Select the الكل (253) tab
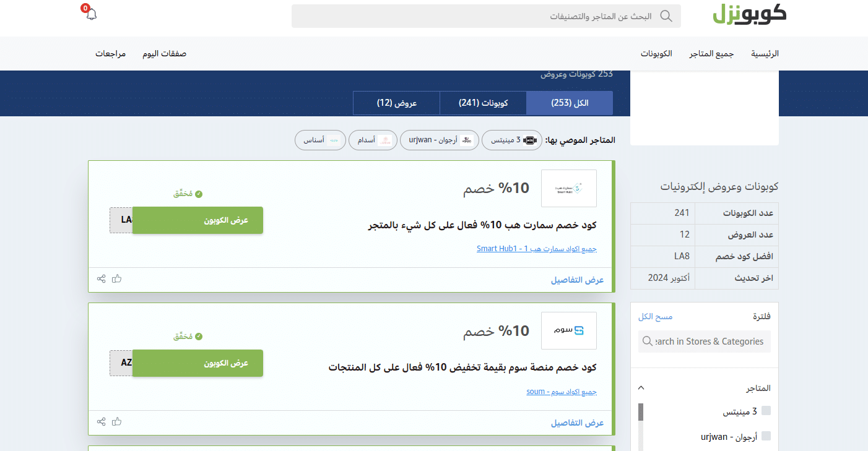868x451 pixels. click(570, 103)
